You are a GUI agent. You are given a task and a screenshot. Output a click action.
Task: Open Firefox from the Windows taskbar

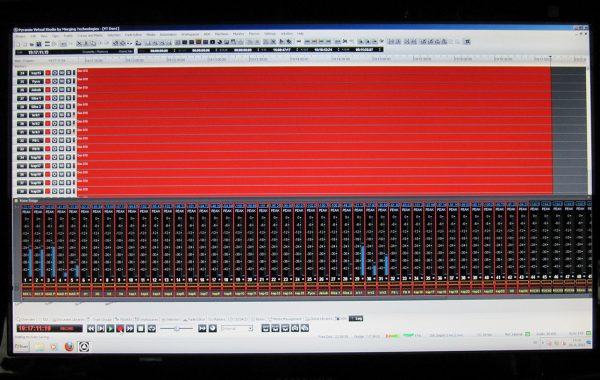pos(69,347)
